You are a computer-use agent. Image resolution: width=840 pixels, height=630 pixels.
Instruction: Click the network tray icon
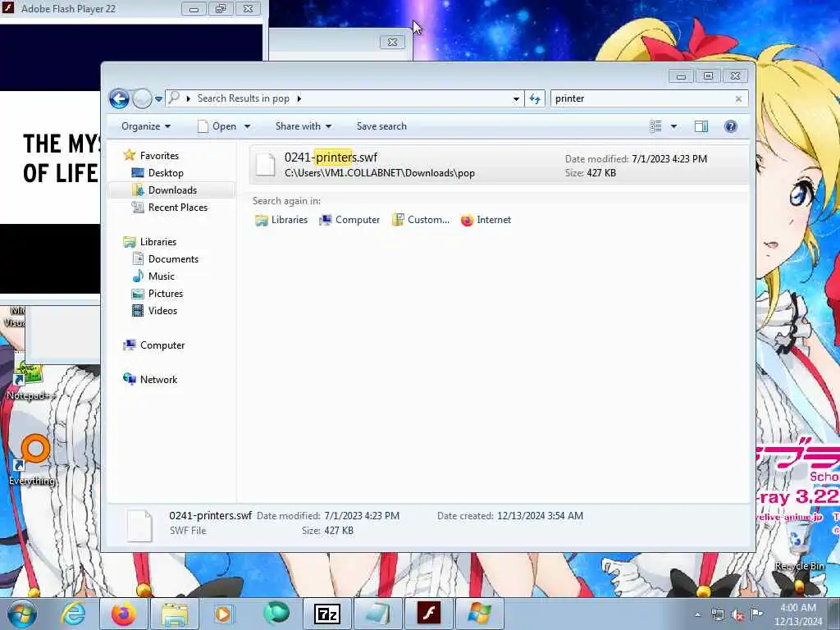coord(718,614)
